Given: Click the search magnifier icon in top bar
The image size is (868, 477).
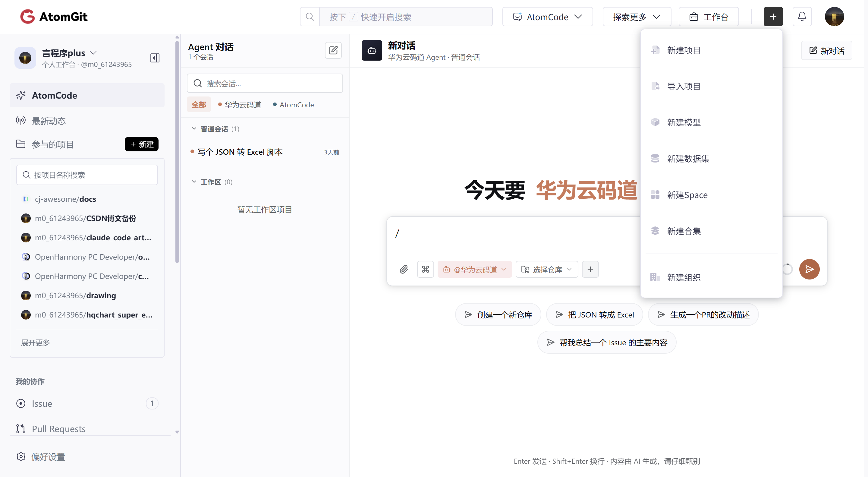Looking at the screenshot, I should point(310,17).
